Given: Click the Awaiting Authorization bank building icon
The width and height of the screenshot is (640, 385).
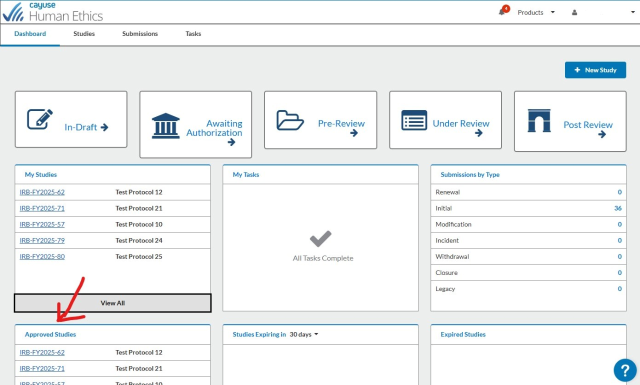Looking at the screenshot, I should tap(165, 126).
